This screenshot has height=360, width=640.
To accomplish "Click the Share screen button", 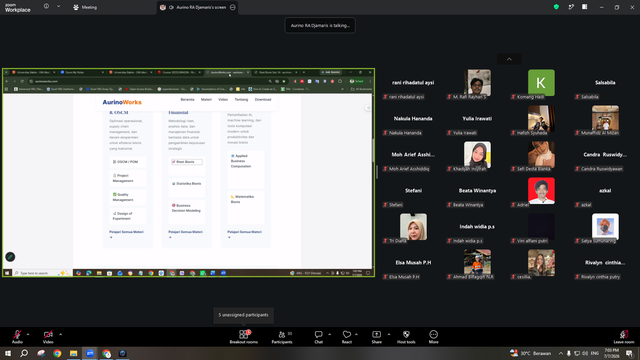I will tap(376, 337).
